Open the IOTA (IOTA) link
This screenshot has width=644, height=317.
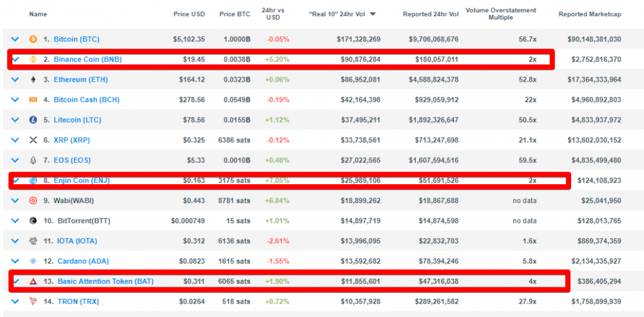pos(77,241)
